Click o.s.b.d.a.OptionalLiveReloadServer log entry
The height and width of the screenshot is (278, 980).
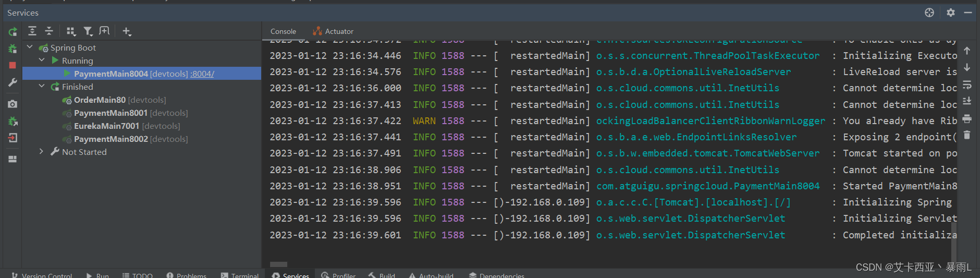tap(693, 72)
